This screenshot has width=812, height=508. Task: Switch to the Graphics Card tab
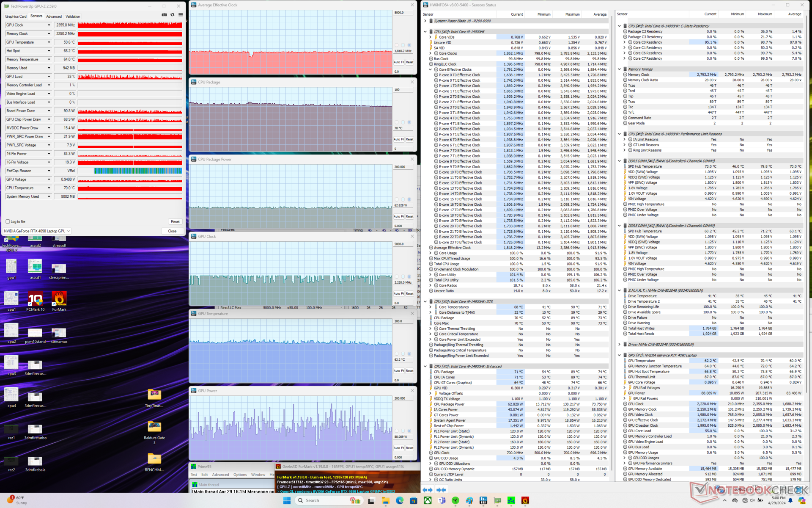16,17
